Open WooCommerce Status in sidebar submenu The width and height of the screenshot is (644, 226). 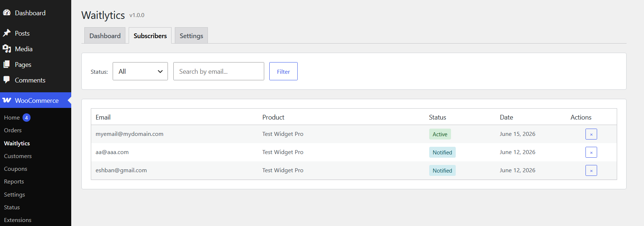point(12,207)
